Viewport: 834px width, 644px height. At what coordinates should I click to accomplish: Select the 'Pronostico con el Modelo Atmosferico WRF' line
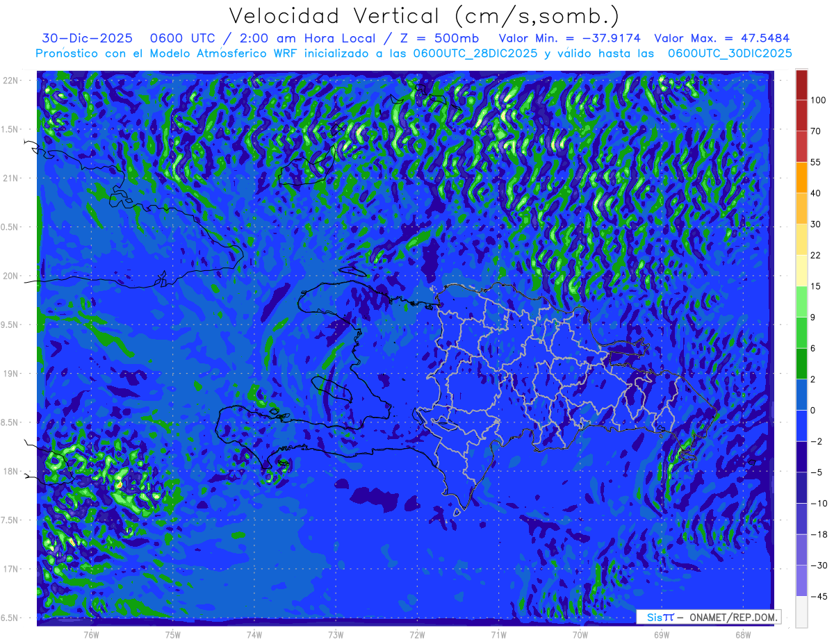414,53
